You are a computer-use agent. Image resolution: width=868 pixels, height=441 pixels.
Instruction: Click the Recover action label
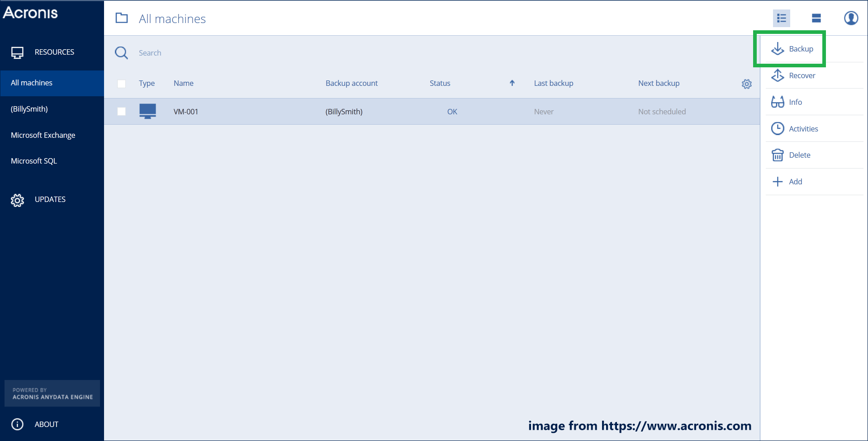(802, 75)
